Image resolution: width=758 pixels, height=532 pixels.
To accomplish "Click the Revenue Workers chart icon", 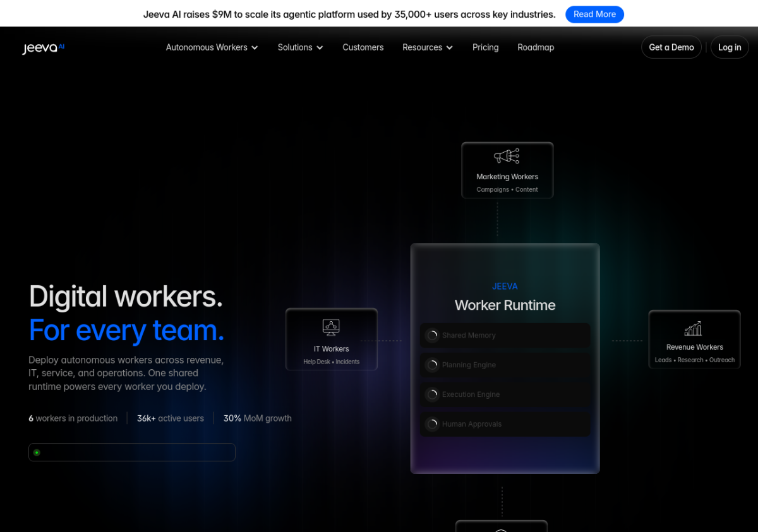I will [693, 328].
